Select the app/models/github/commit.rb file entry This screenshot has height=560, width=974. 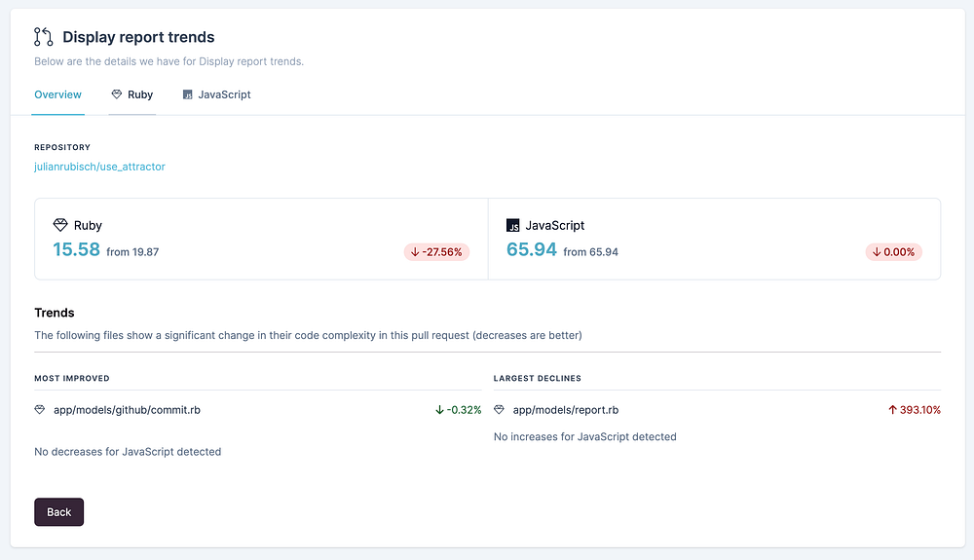tap(127, 410)
